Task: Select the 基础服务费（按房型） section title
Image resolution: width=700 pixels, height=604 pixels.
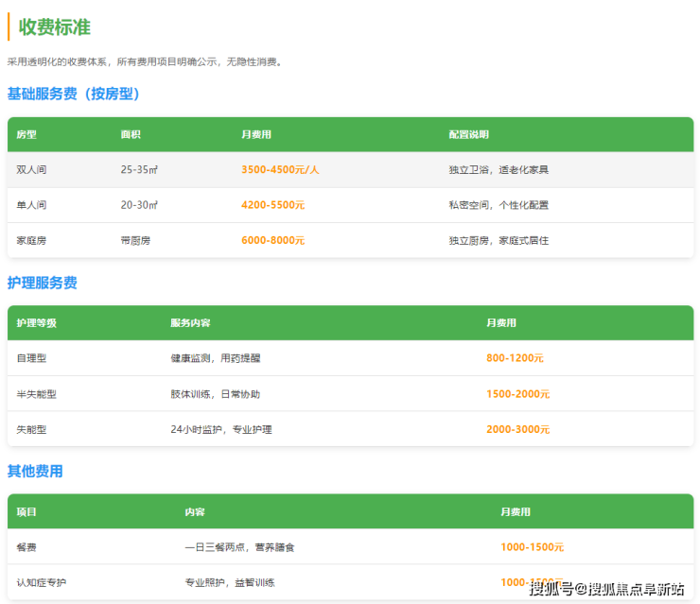Action: point(73,94)
